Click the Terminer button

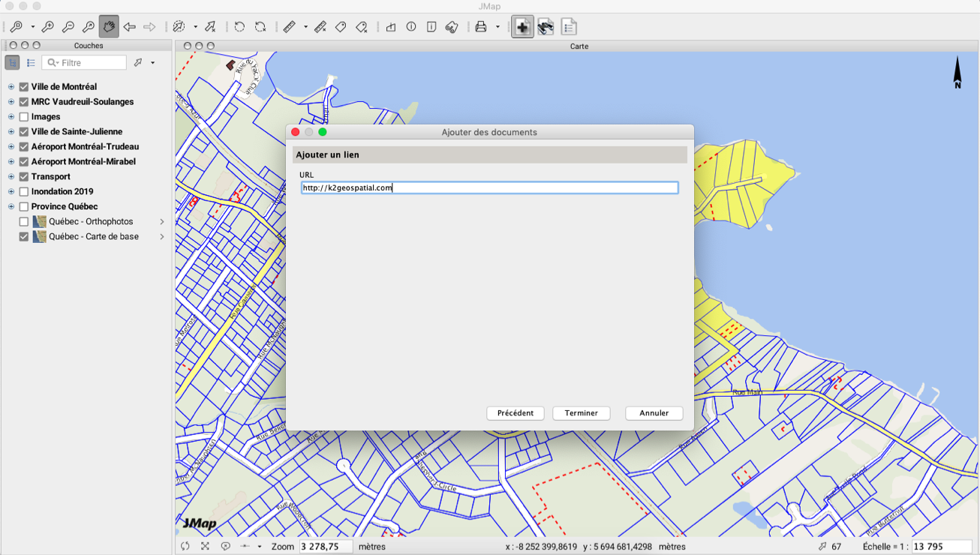tap(581, 413)
